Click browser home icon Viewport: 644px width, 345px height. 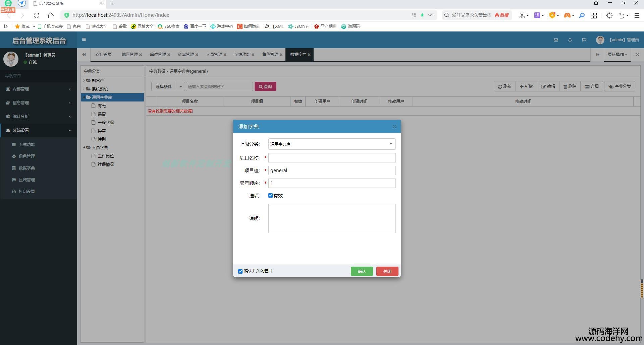pos(51,15)
